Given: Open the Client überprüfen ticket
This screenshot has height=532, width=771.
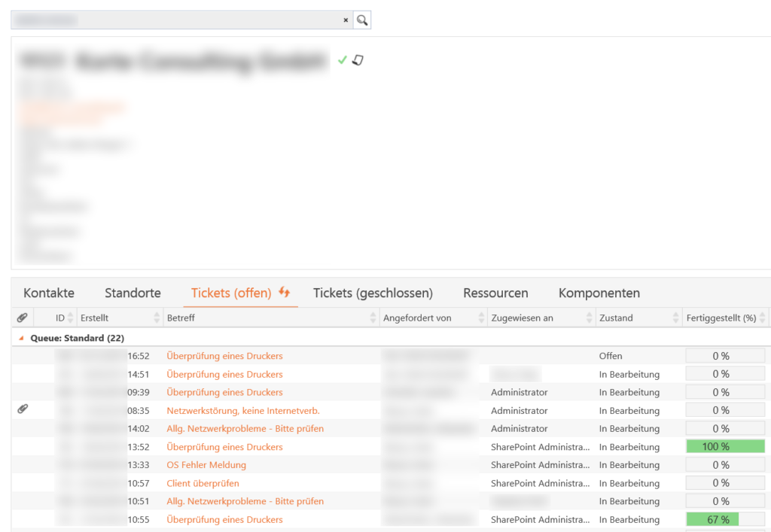Looking at the screenshot, I should tap(203, 483).
